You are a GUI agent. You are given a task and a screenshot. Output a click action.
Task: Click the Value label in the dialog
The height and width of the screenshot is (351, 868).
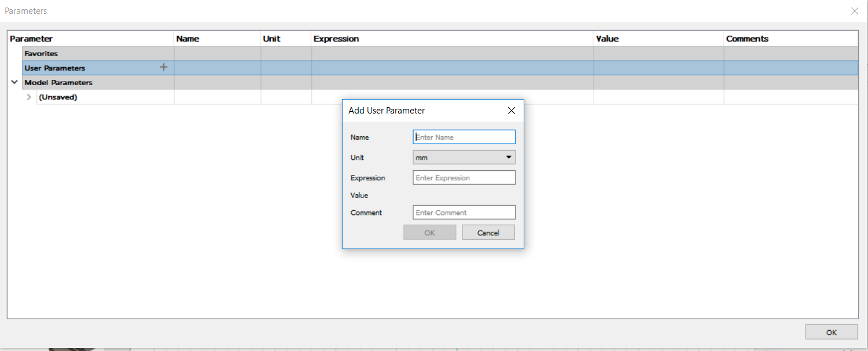pyautogui.click(x=359, y=195)
